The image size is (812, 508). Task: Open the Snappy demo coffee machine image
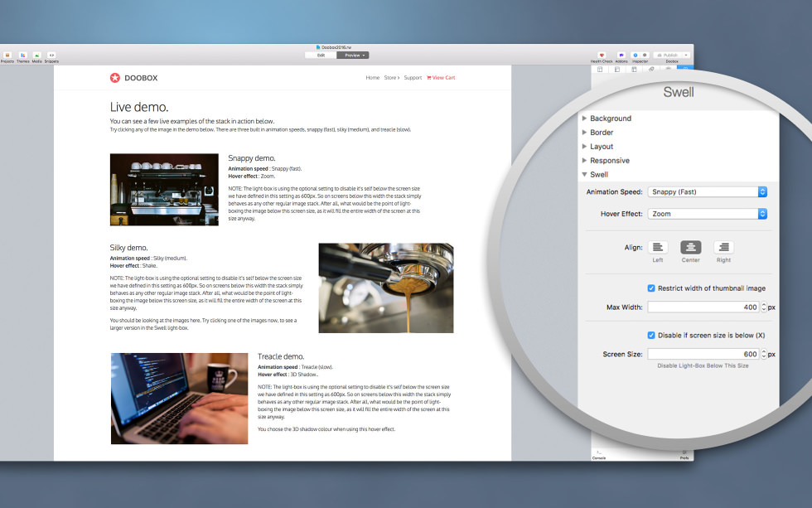pos(164,190)
